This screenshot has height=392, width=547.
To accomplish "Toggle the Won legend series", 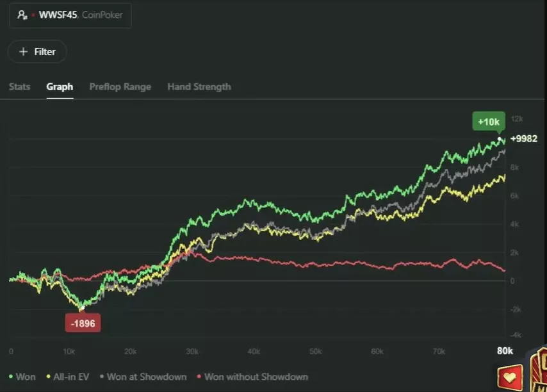I will click(x=22, y=377).
